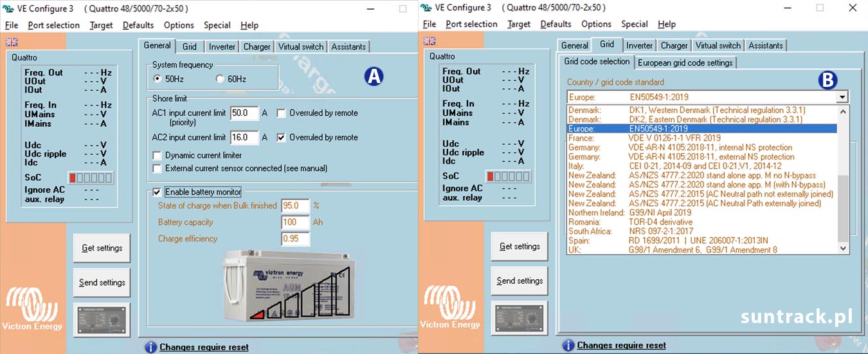This screenshot has height=354, width=868.
Task: Click Send settings in left window
Action: coord(102,283)
